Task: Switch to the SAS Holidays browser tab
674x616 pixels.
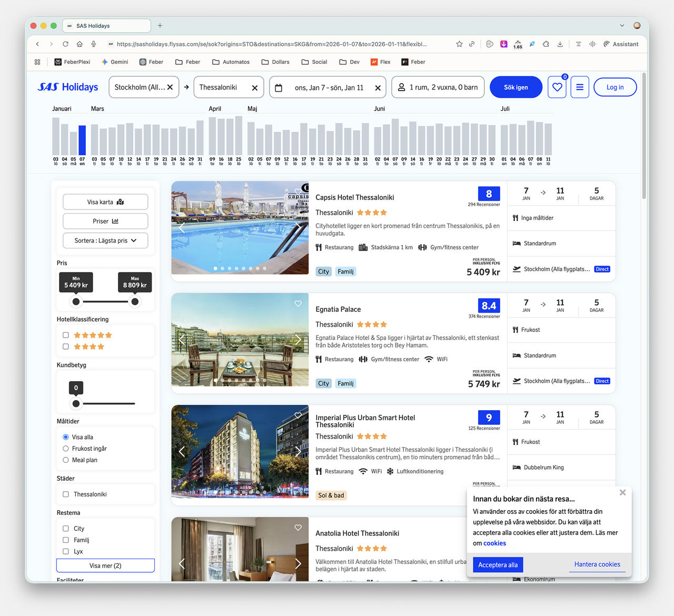Action: (105, 26)
